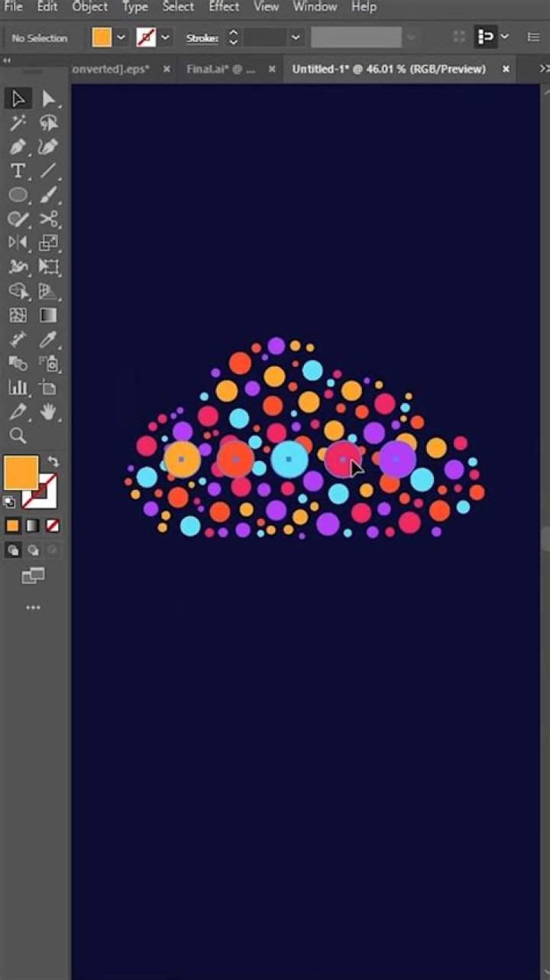This screenshot has height=980, width=550.
Task: Enable Draw Normal mode
Action: point(13,550)
